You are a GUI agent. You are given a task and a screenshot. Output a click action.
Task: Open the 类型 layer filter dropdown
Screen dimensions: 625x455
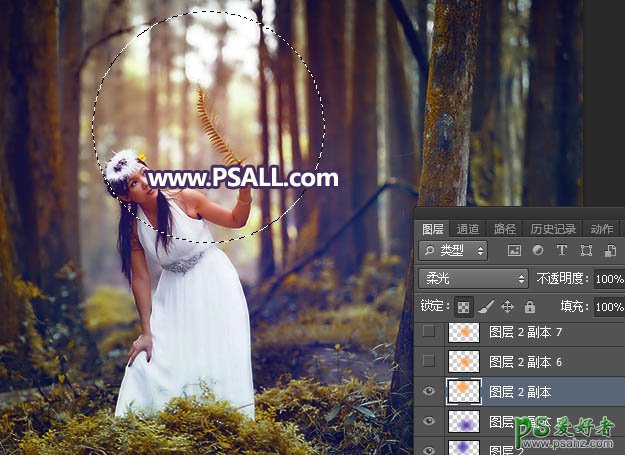(453, 251)
